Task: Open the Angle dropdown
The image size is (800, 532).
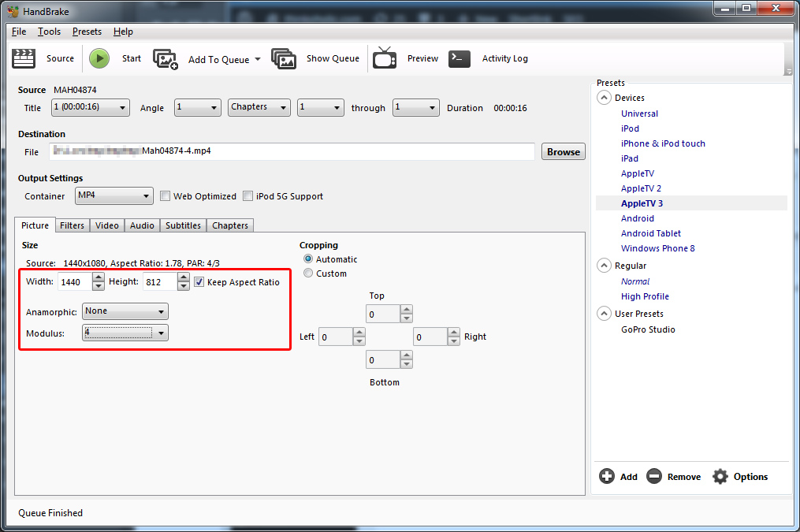Action: pyautogui.click(x=198, y=108)
